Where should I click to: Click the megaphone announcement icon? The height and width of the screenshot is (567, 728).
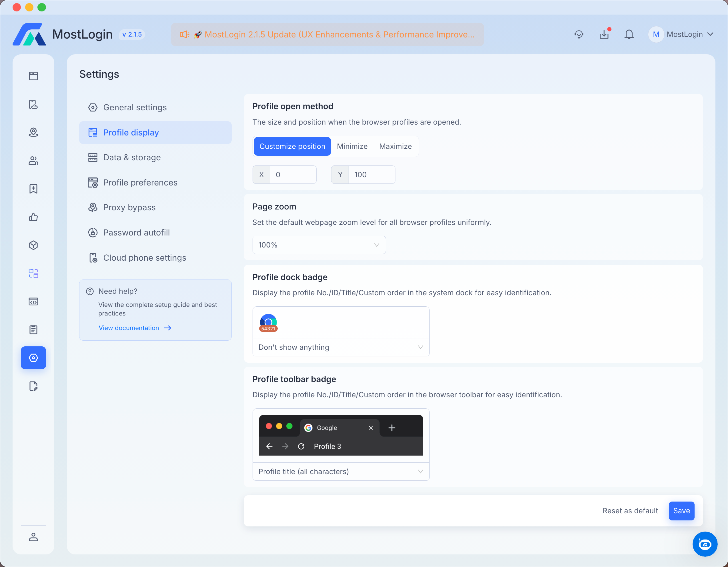184,34
